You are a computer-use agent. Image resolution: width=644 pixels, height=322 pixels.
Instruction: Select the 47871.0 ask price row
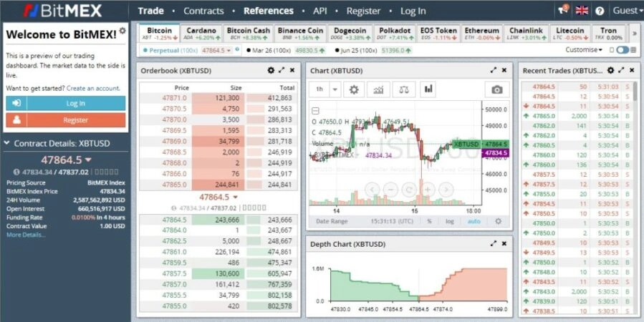[x=218, y=98]
